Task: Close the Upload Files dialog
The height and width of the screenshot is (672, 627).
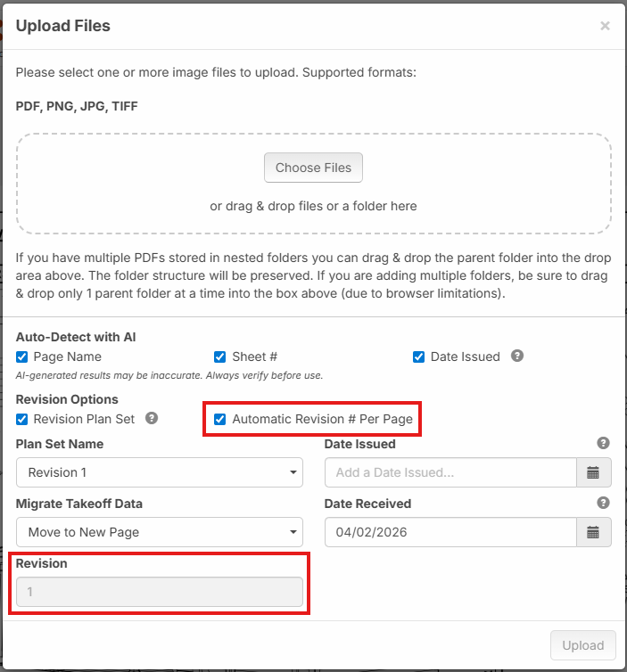Action: click(x=605, y=26)
